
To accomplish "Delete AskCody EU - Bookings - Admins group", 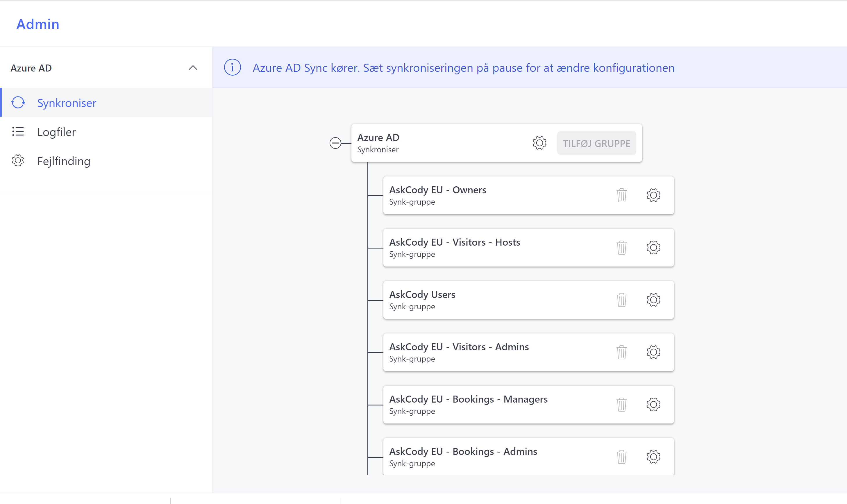I will pyautogui.click(x=621, y=457).
